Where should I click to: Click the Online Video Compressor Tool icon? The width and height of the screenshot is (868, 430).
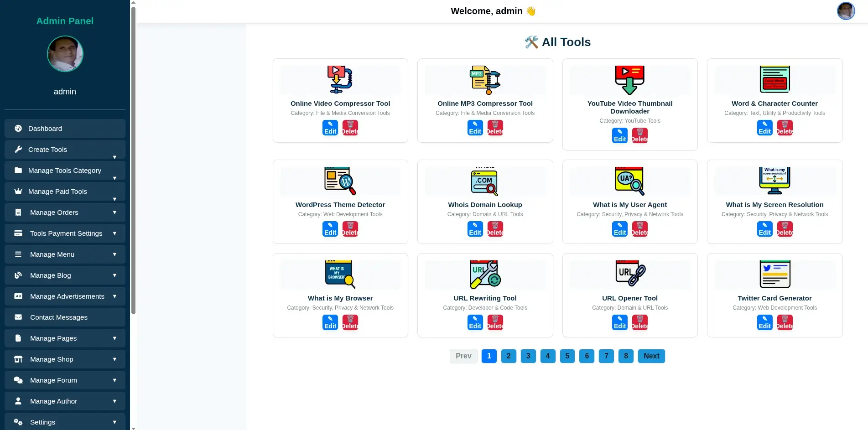(340, 80)
